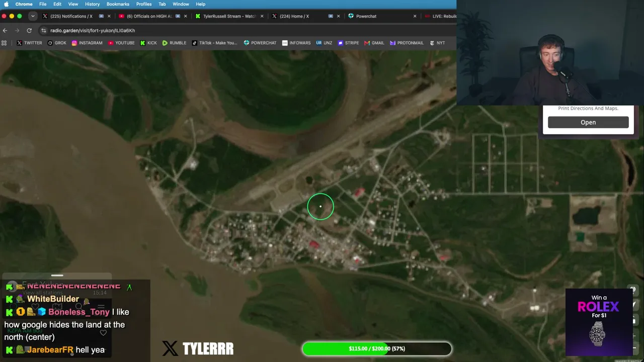Viewport: 644px width, 362px height.
Task: Close the Officials on HIGH AL tab
Action: coord(185,16)
